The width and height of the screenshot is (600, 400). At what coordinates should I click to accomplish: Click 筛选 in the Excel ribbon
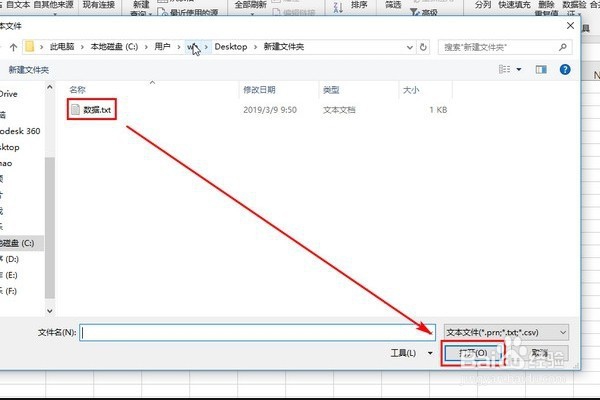pyautogui.click(x=393, y=5)
